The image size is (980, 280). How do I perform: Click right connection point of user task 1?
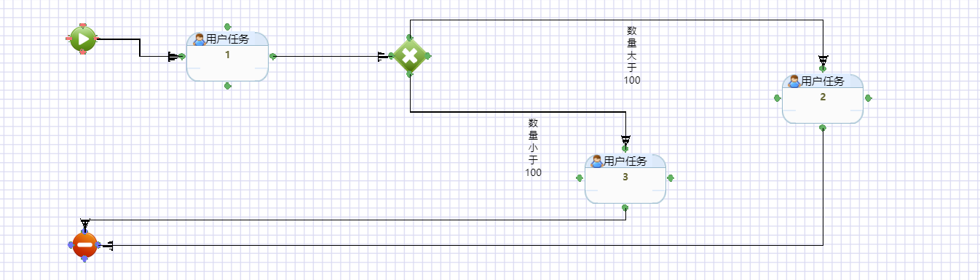[273, 56]
